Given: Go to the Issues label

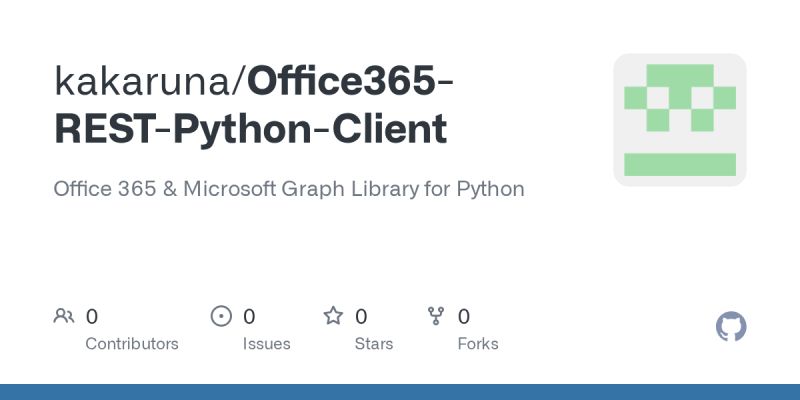Looking at the screenshot, I should [266, 344].
